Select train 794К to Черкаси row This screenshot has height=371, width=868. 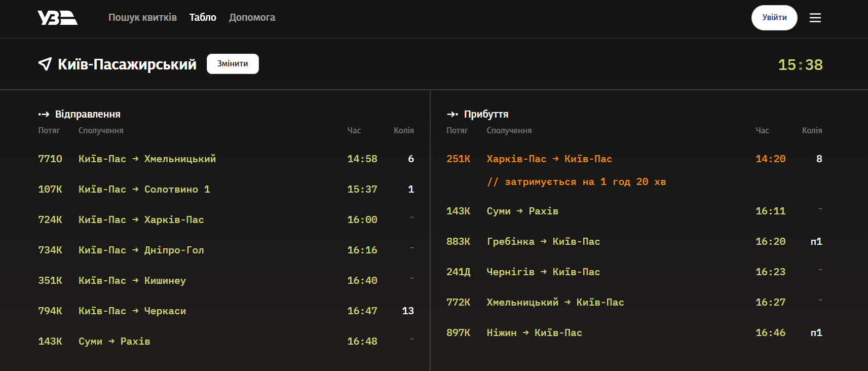[x=226, y=311]
